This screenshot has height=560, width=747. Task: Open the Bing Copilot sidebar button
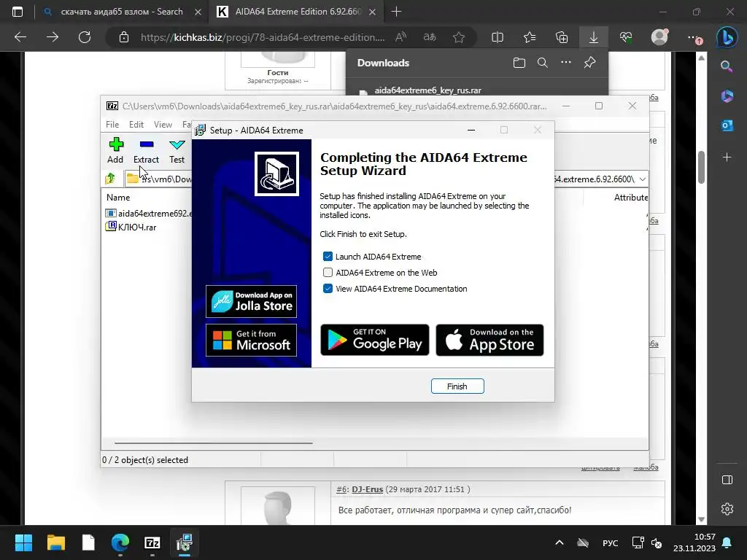[x=727, y=37]
